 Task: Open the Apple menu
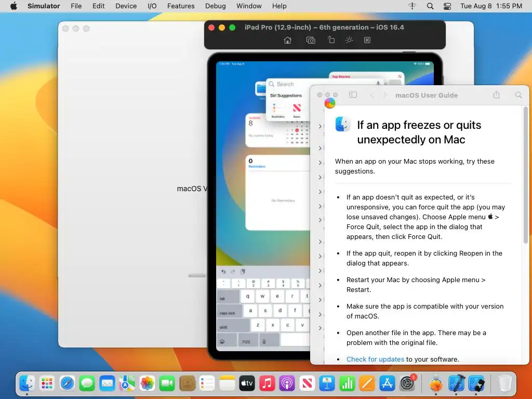tap(14, 6)
